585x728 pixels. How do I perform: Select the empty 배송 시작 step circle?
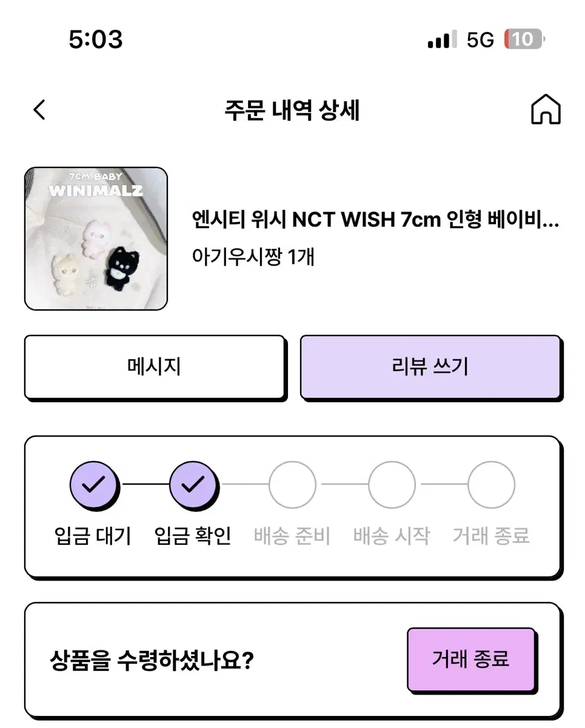tap(392, 484)
